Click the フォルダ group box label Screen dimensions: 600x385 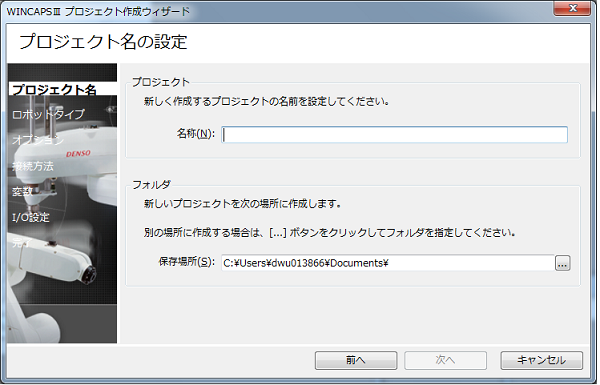(x=151, y=185)
